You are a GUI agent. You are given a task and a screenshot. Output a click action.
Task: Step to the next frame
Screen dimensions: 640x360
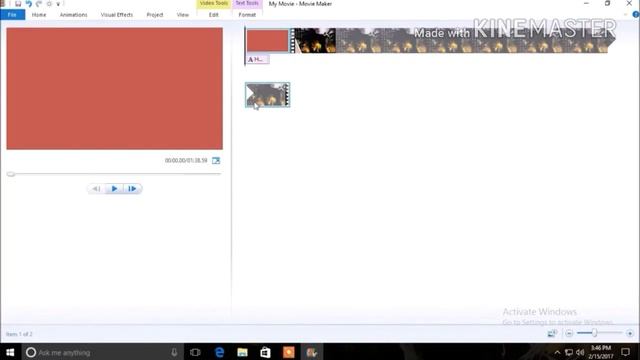(x=132, y=189)
